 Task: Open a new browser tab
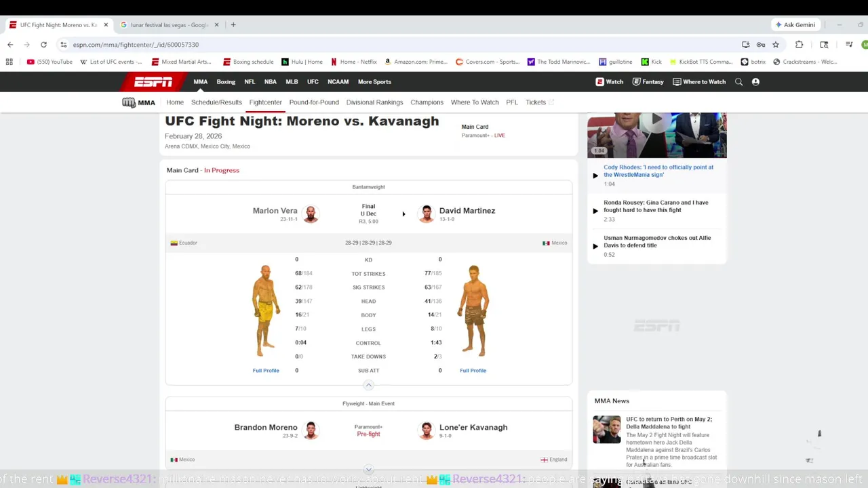click(x=233, y=25)
